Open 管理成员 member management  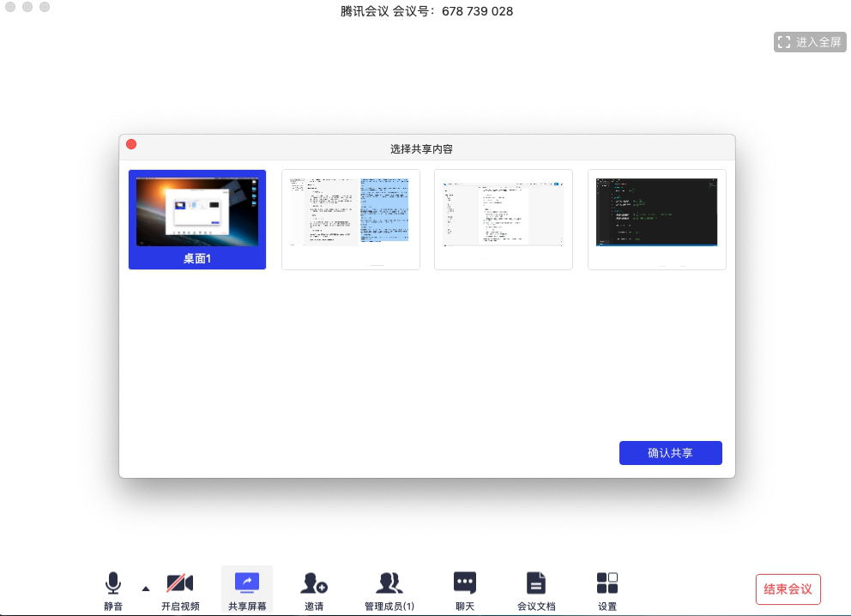pos(389,589)
